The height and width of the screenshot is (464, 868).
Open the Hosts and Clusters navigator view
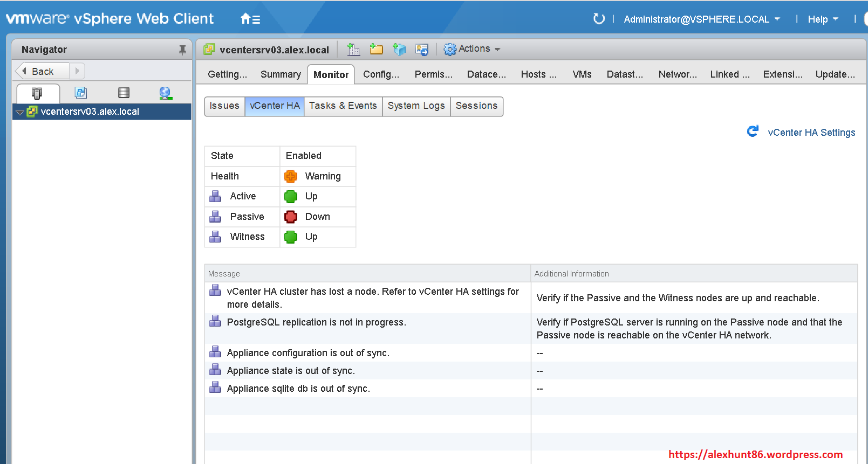[x=37, y=93]
